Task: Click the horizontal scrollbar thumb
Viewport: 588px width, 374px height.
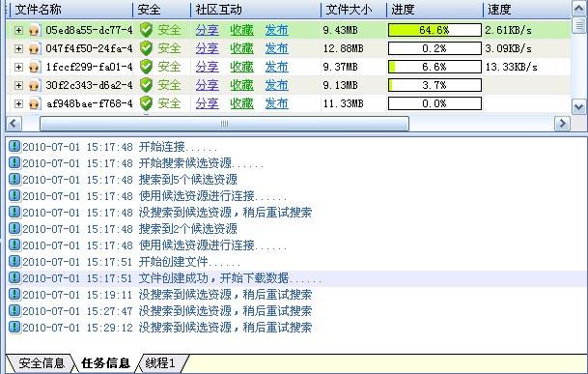Action: tap(224, 124)
